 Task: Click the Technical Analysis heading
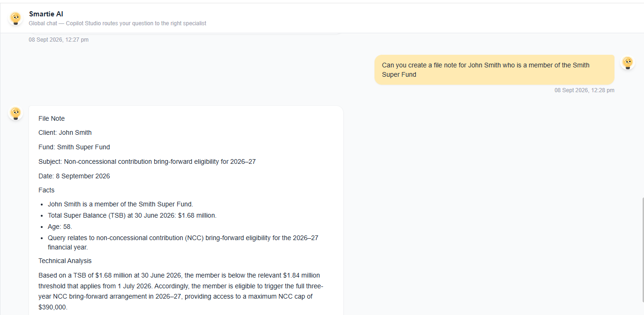pos(65,261)
